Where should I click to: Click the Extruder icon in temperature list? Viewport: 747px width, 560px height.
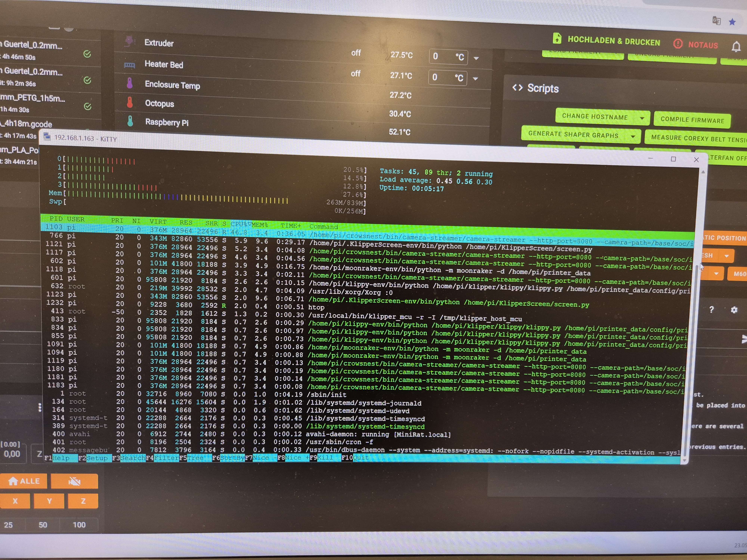coord(130,41)
